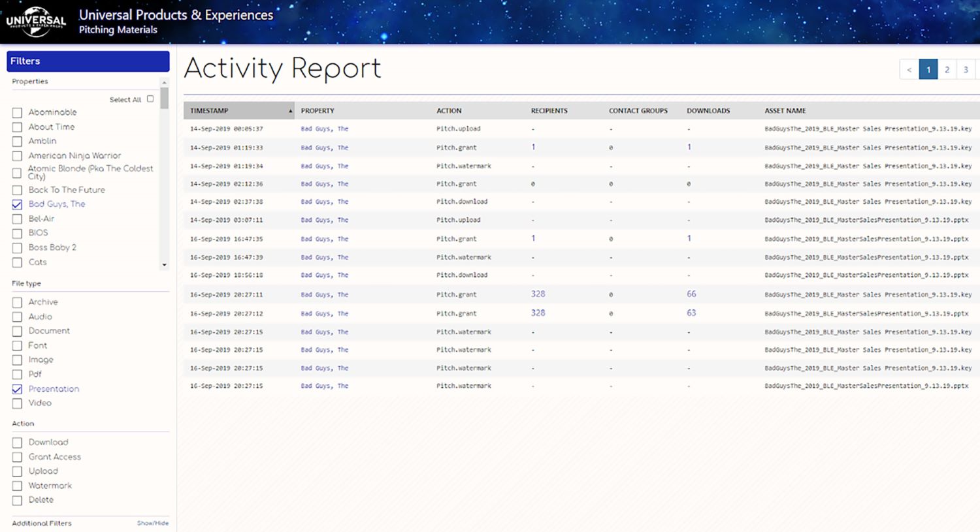Check the Delete action filter
This screenshot has height=532, width=980.
[17, 500]
